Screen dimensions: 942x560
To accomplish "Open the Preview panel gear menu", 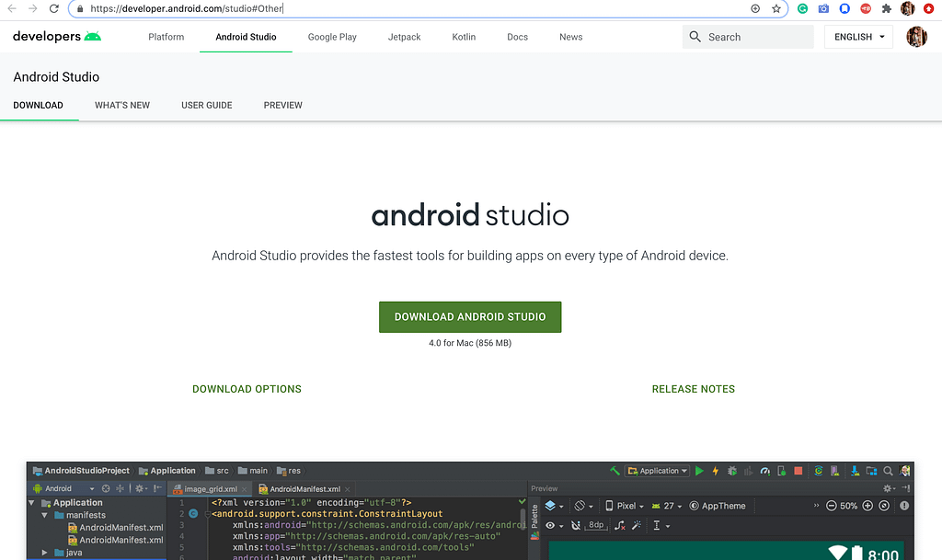I will click(888, 488).
